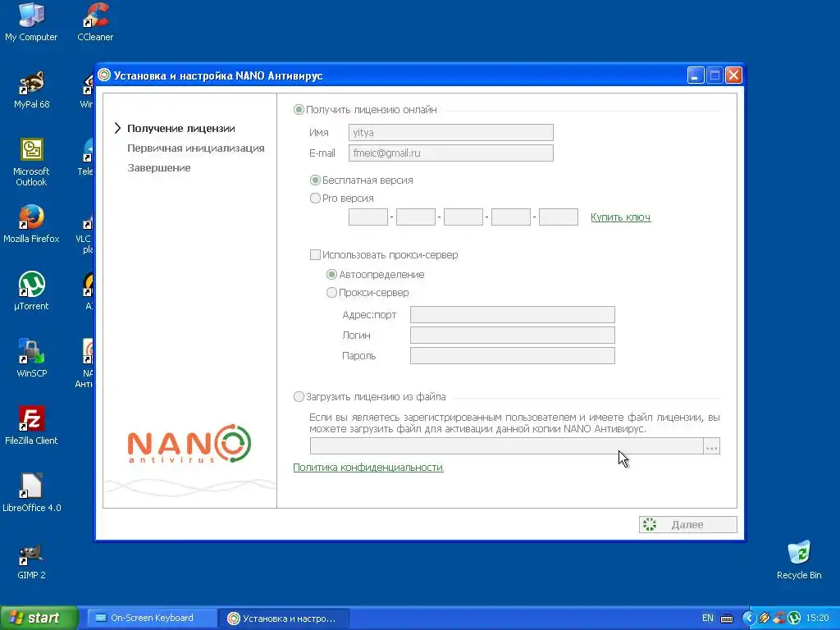Click the CCleaner tray icon

[x=779, y=619]
